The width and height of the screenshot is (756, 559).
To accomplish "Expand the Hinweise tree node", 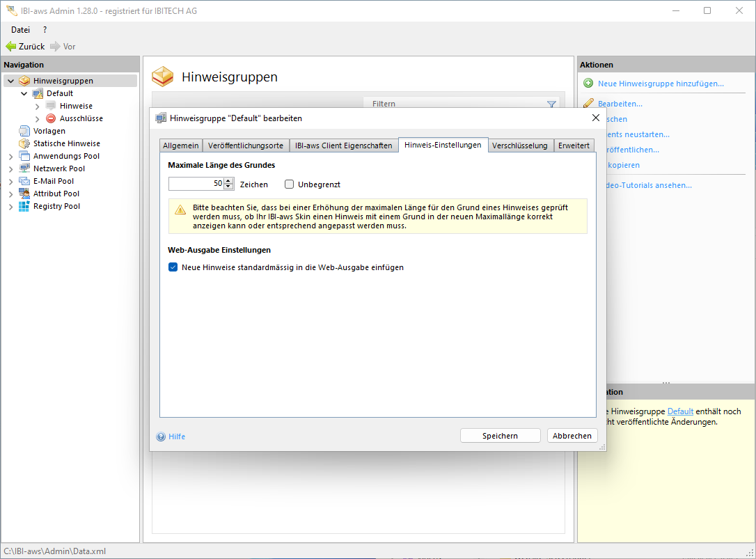I will click(x=37, y=106).
